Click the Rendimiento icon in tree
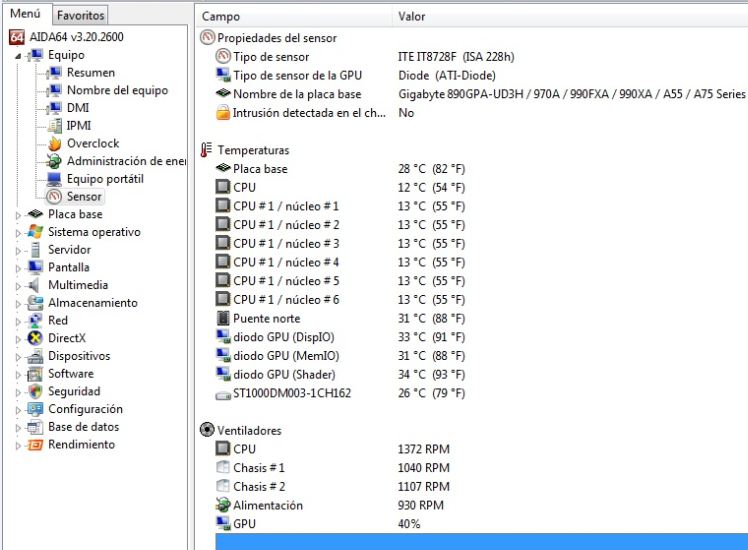 coord(35,445)
